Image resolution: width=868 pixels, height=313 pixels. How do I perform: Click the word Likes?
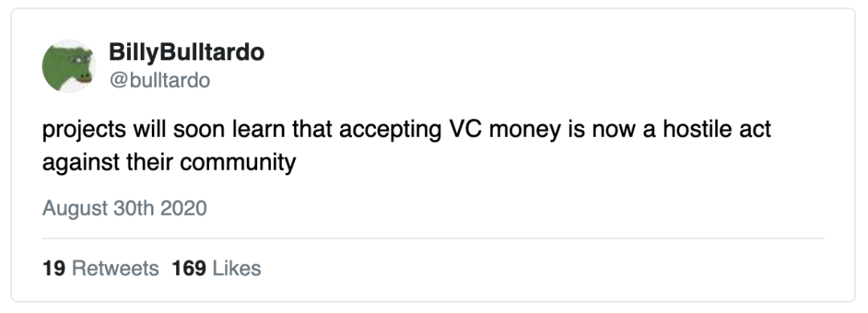point(236,268)
